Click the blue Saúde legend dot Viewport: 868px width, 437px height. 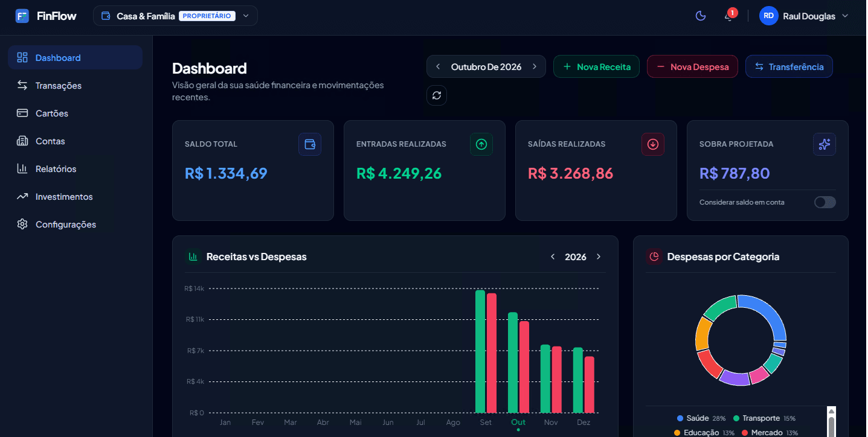[x=680, y=418]
